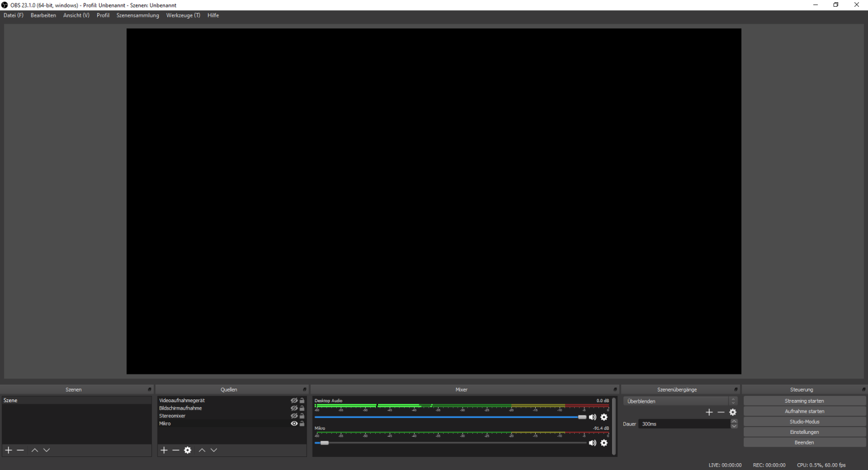
Task: Remove selected source with the minus icon
Action: (176, 450)
